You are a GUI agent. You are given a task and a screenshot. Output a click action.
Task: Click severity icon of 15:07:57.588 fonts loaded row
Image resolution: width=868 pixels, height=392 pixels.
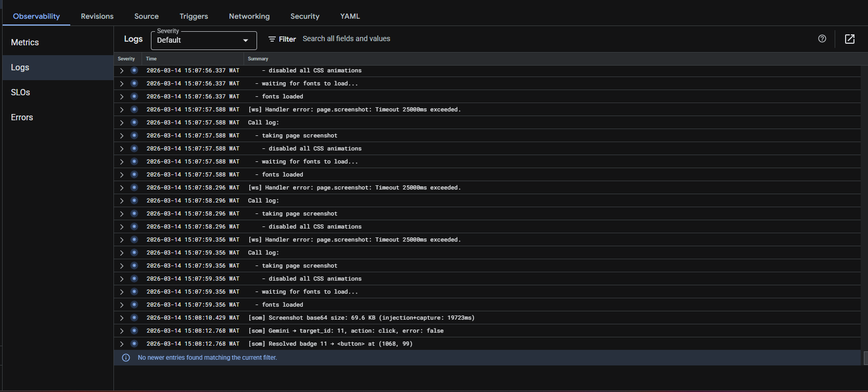[x=134, y=174]
